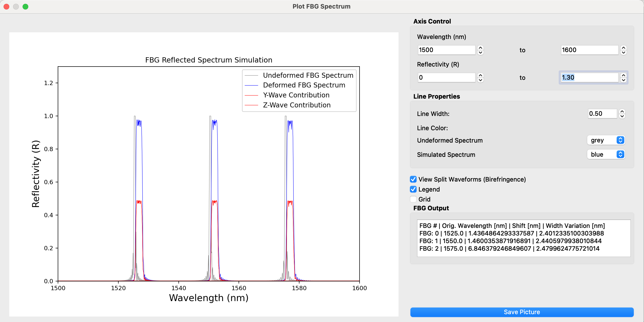Decrease wavelength maximum 1600 stepper down
This screenshot has height=322, width=644.
click(623, 53)
